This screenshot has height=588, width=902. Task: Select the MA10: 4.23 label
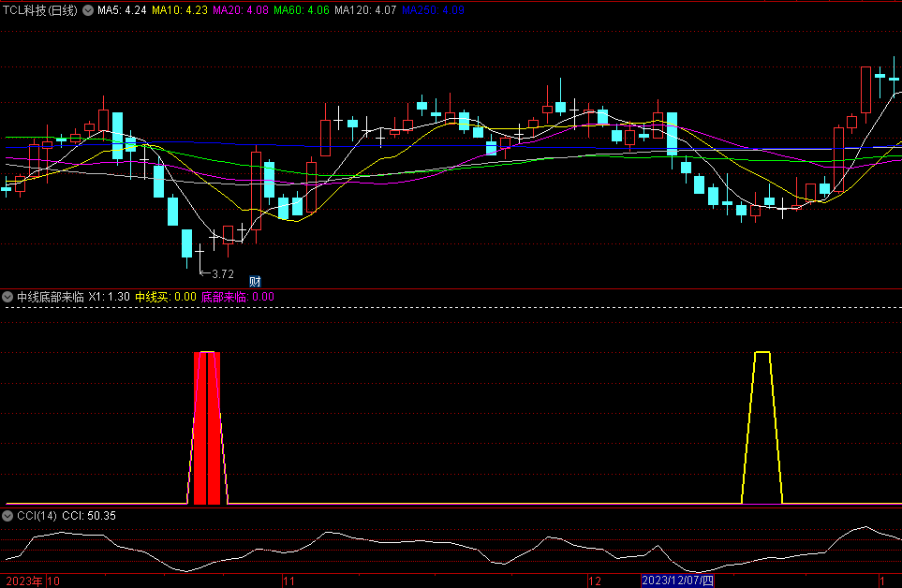[180, 10]
